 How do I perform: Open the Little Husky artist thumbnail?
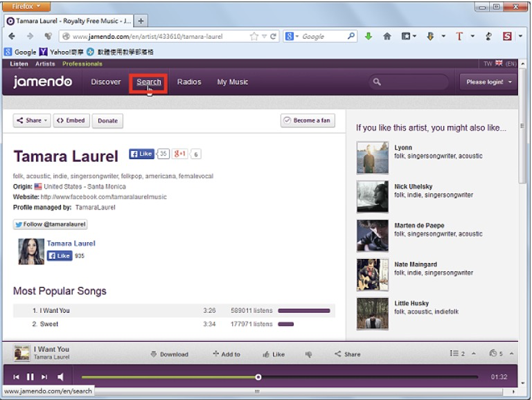click(x=373, y=313)
